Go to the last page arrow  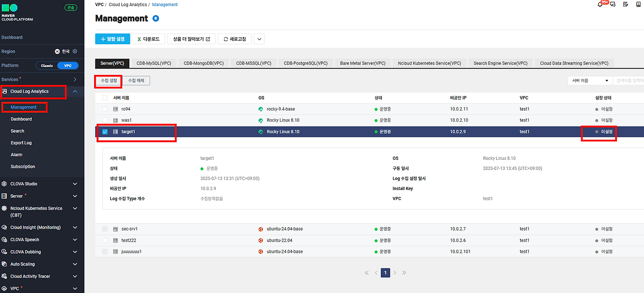[404, 272]
